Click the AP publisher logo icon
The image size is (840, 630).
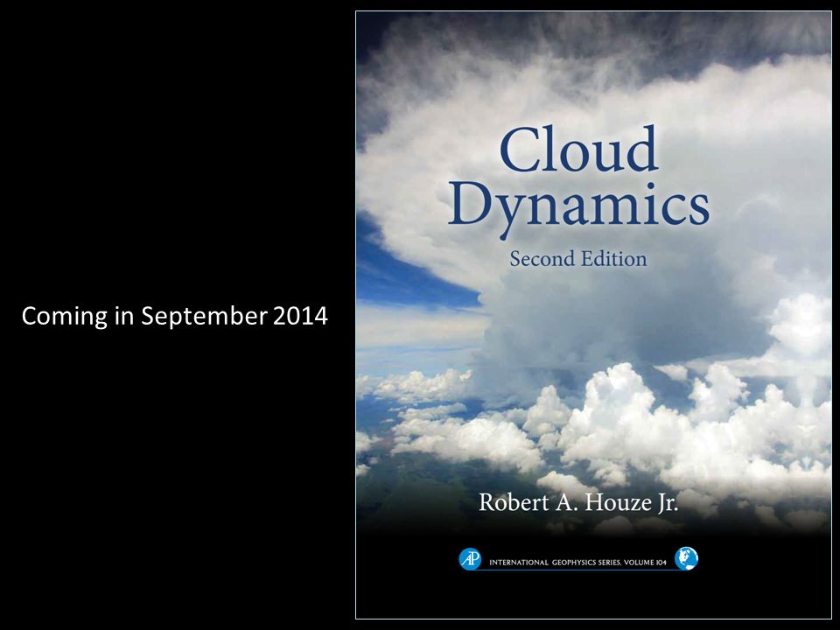coord(470,559)
